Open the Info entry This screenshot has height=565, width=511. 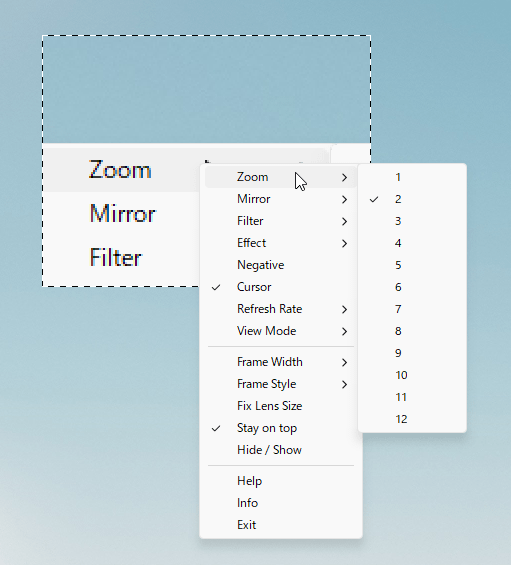click(281, 503)
